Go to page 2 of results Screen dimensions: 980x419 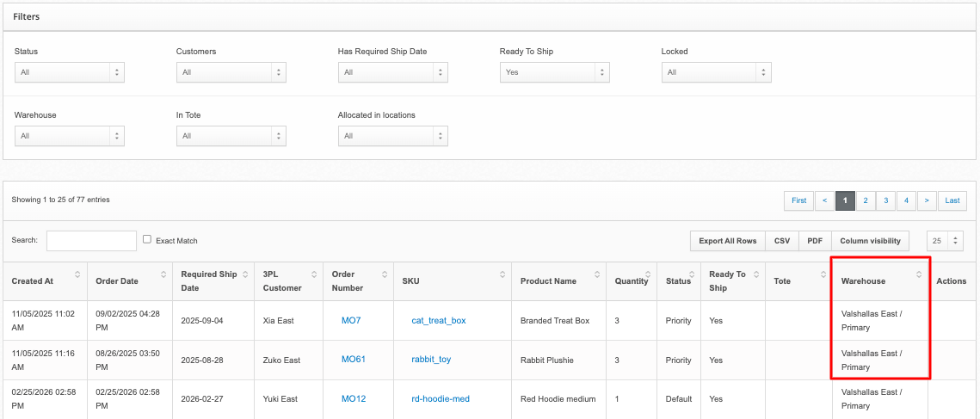866,200
